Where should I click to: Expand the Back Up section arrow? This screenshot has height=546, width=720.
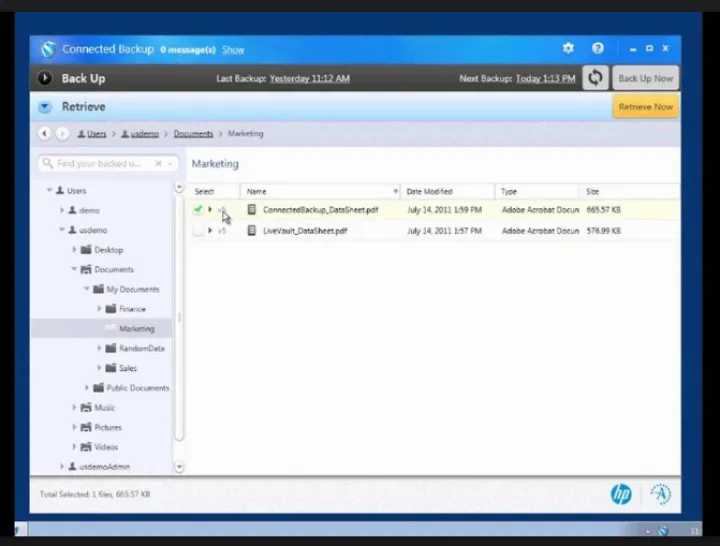click(45, 78)
